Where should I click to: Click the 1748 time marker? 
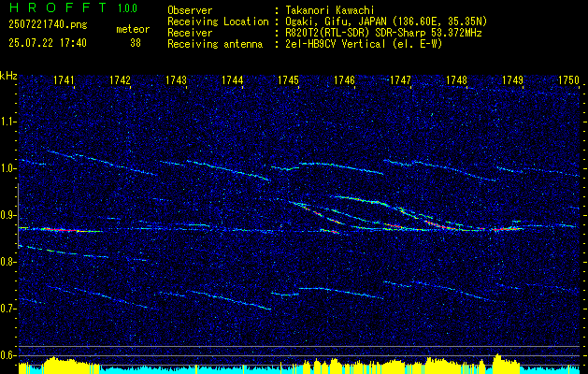coord(457,80)
